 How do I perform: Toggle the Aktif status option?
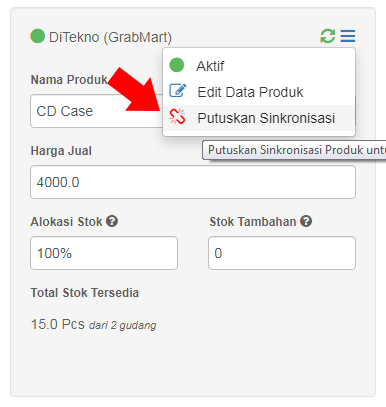pyautogui.click(x=259, y=66)
